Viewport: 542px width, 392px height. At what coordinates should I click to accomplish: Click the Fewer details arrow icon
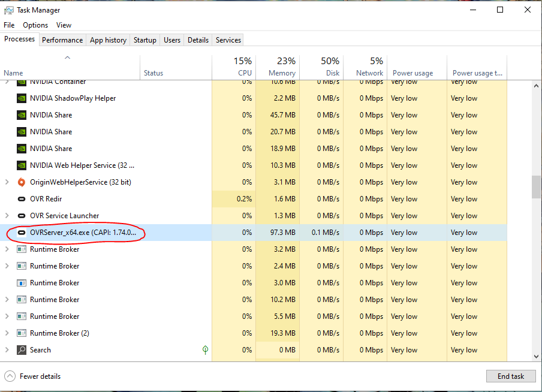coord(10,376)
